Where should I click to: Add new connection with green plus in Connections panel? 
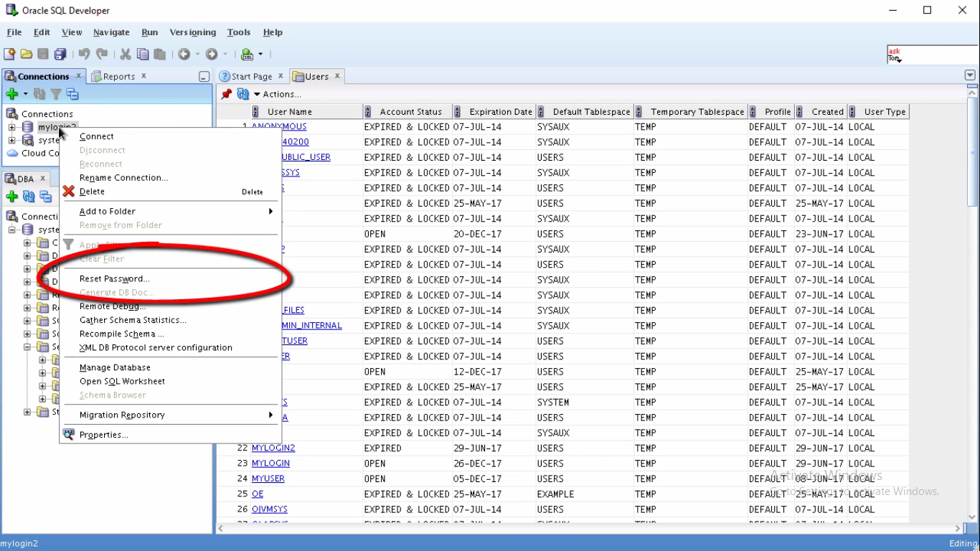tap(11, 94)
